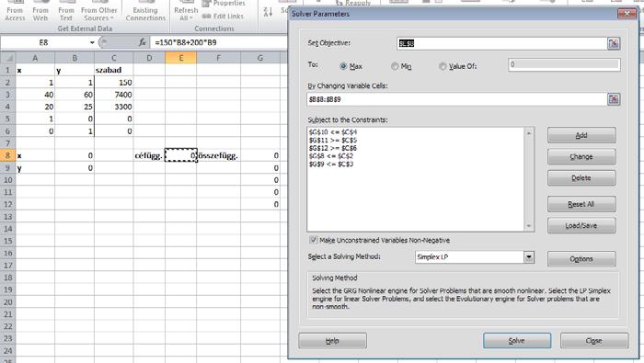Click the Solve button
The height and width of the screenshot is (363, 644).
pos(517,341)
